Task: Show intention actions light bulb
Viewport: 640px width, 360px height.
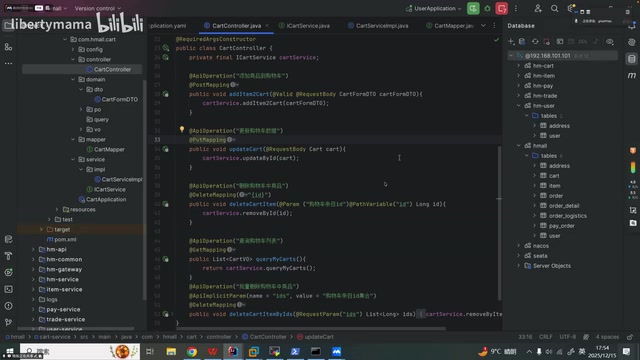Action: pyautogui.click(x=182, y=130)
